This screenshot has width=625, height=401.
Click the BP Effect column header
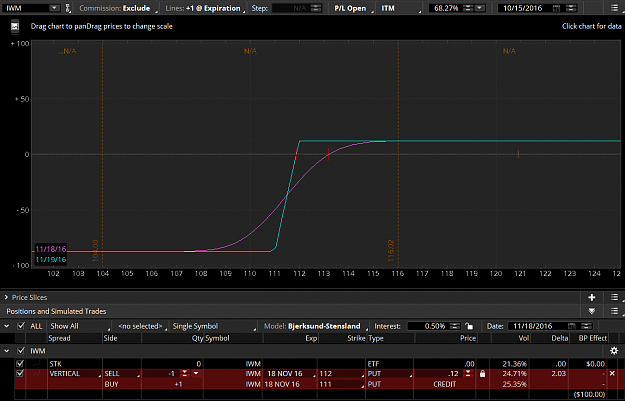(x=592, y=338)
